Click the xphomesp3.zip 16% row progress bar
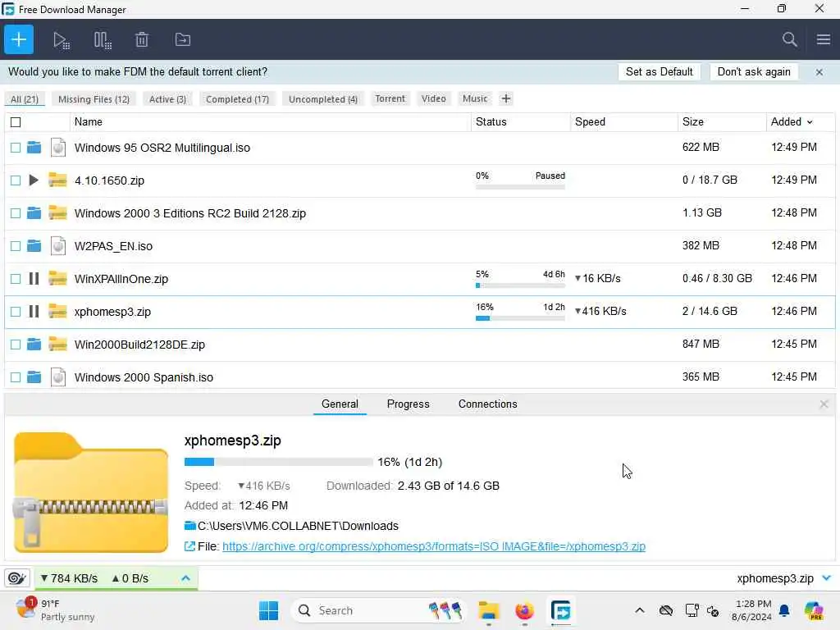 pyautogui.click(x=520, y=318)
